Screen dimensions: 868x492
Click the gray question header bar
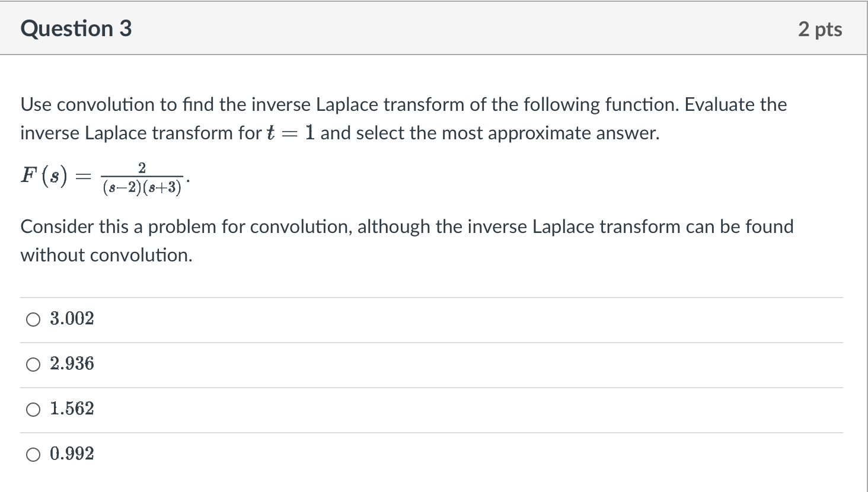434,28
